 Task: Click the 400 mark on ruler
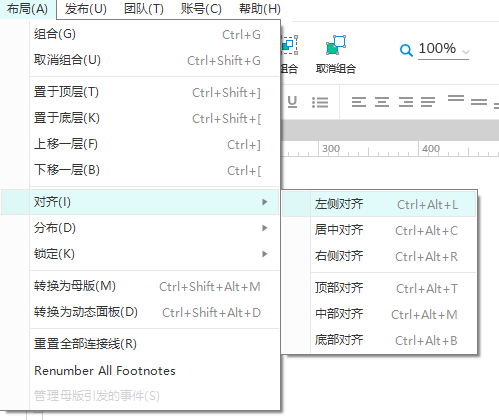click(x=431, y=148)
